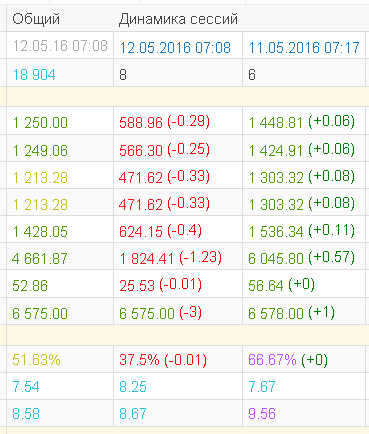This screenshot has height=434, width=369.
Task: Select the 7.67 value
Action: tap(262, 387)
